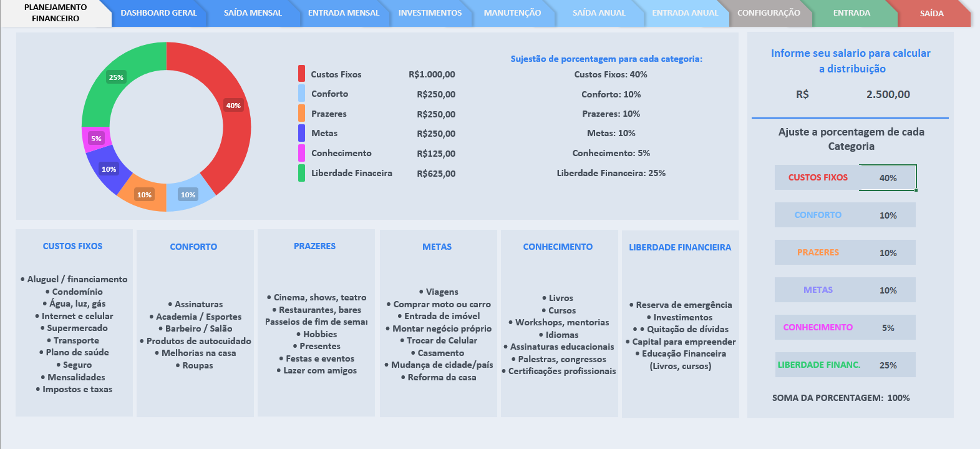Click the CONFORTO card heading
The height and width of the screenshot is (449, 980).
pos(193,247)
